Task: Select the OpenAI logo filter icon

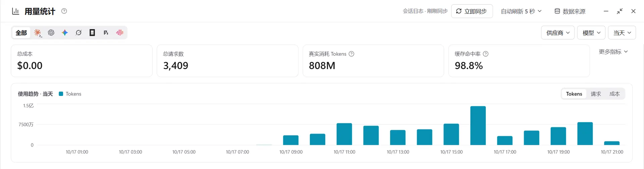Action: click(51, 33)
